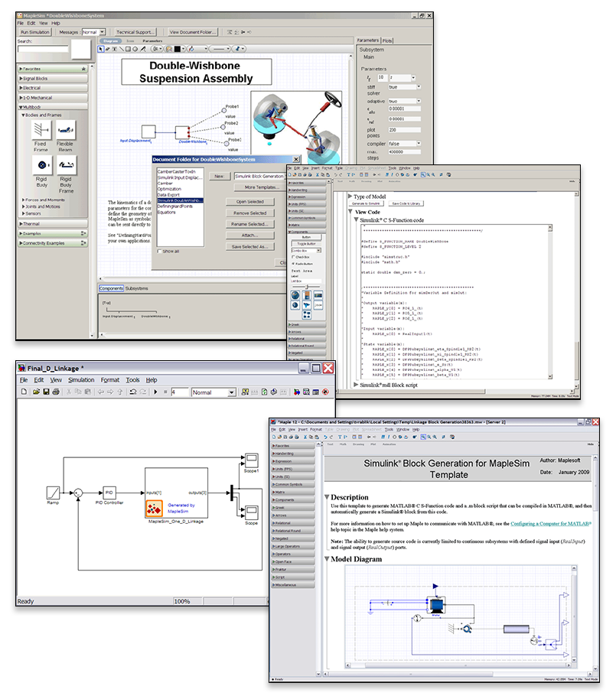
Task: Open the stiff solver dropdown
Action: tap(404, 87)
